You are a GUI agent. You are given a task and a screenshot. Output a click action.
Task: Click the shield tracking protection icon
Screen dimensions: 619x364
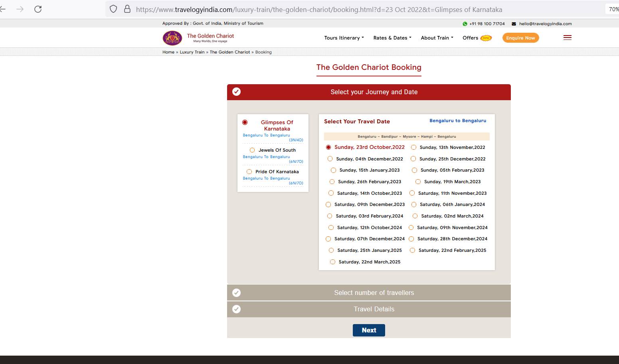[113, 9]
